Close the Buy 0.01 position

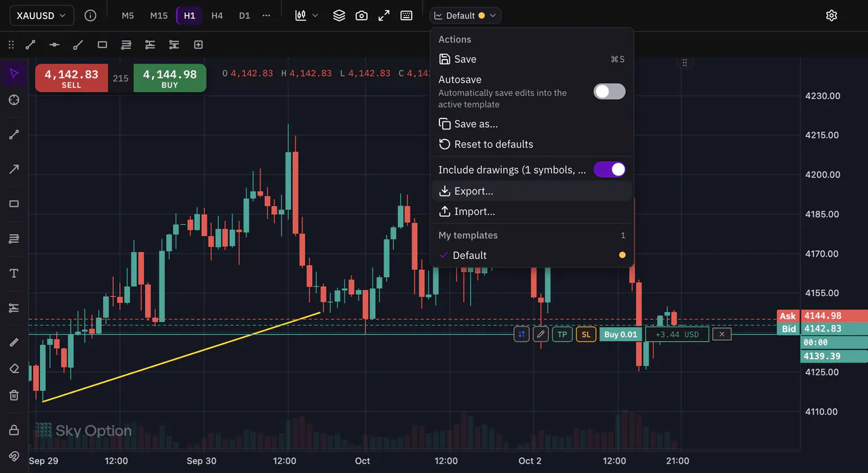[x=722, y=334]
